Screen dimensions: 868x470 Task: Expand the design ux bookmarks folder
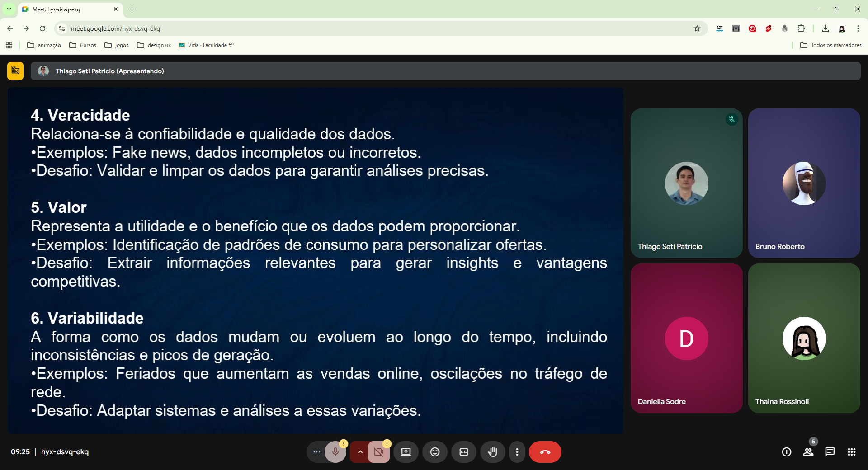tap(154, 45)
